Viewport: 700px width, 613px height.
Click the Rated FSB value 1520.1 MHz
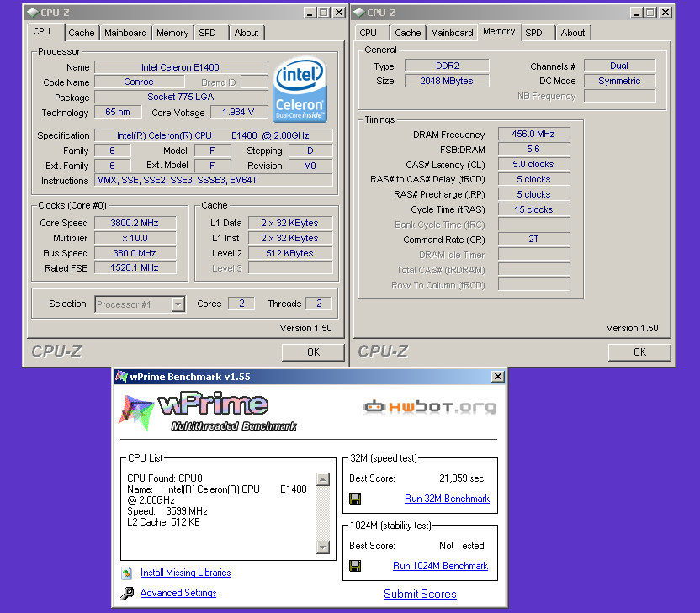coord(135,267)
